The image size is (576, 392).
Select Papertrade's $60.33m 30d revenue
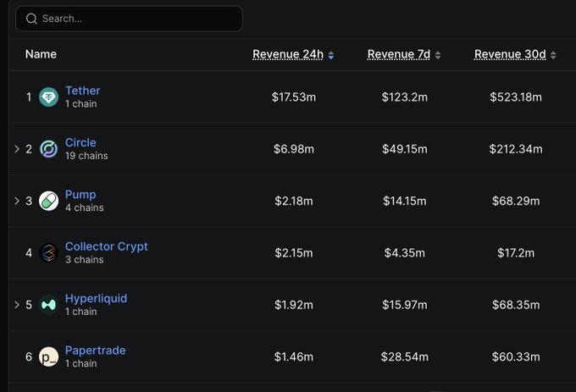click(516, 356)
